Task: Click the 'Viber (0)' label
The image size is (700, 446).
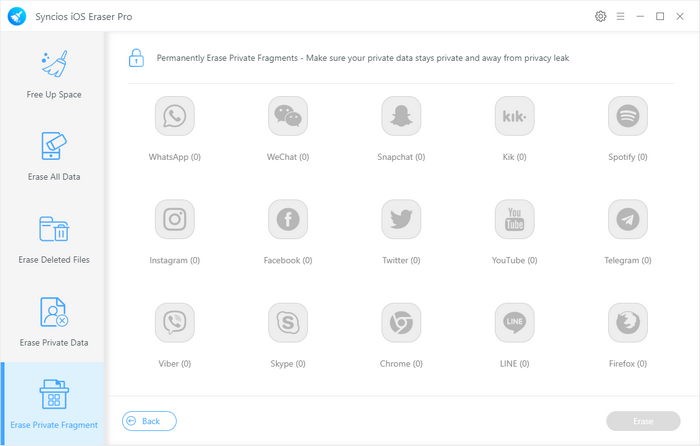Action: coord(175,364)
